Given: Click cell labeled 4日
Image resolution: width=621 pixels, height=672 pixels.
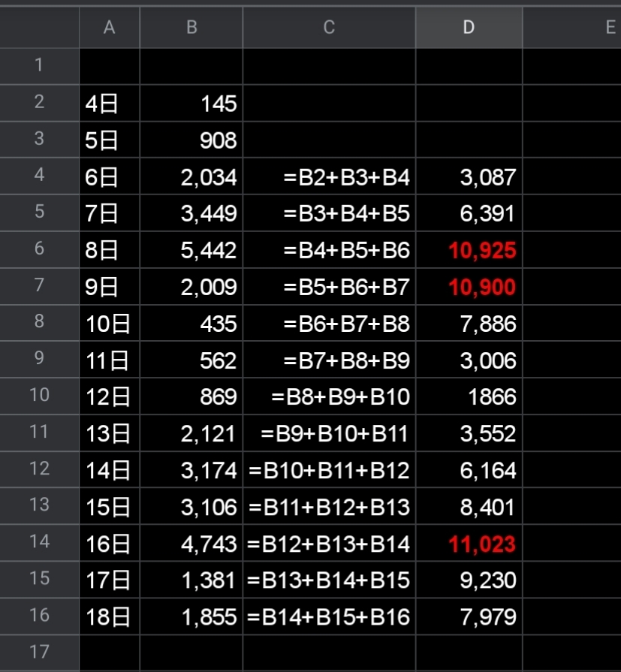Looking at the screenshot, I should click(x=110, y=104).
